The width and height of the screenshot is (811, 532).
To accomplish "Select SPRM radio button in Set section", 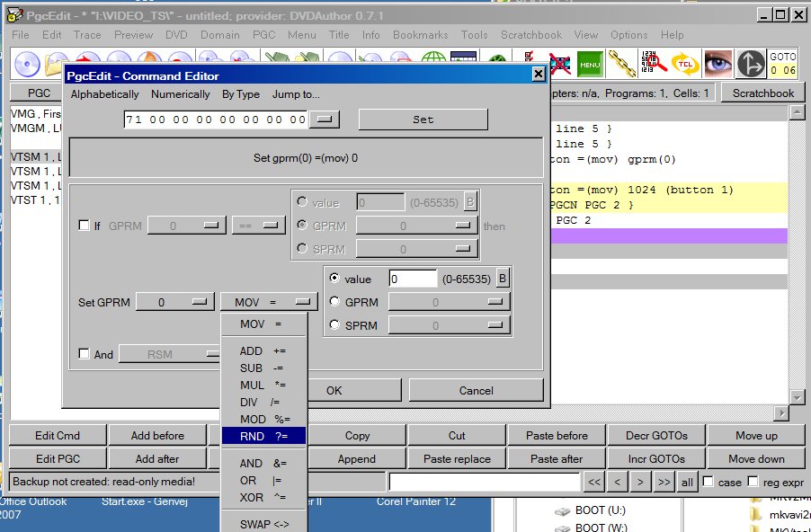I will (x=334, y=324).
